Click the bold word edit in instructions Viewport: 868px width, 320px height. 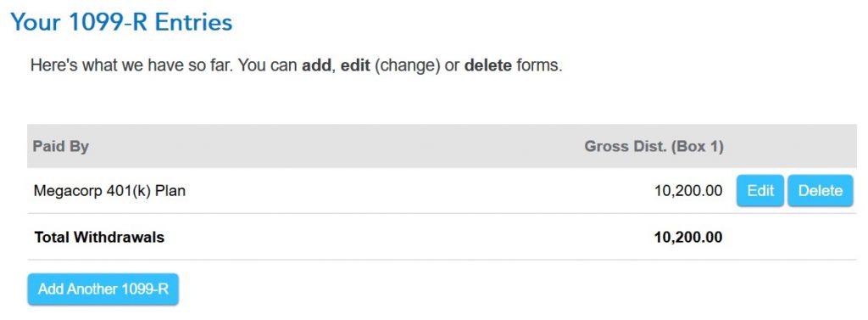tap(355, 66)
